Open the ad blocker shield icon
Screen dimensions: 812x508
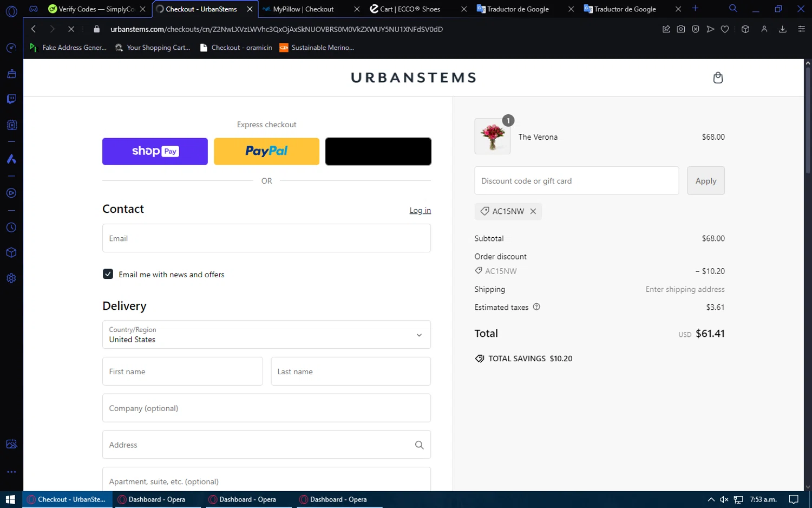click(x=696, y=29)
